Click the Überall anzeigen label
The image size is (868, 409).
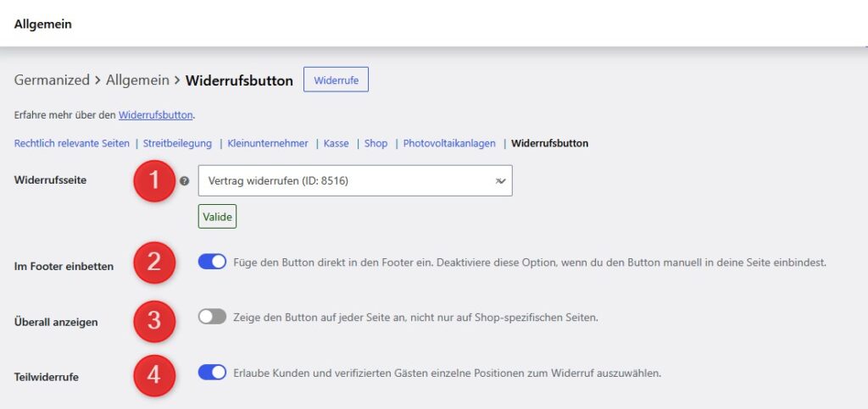[x=56, y=322]
